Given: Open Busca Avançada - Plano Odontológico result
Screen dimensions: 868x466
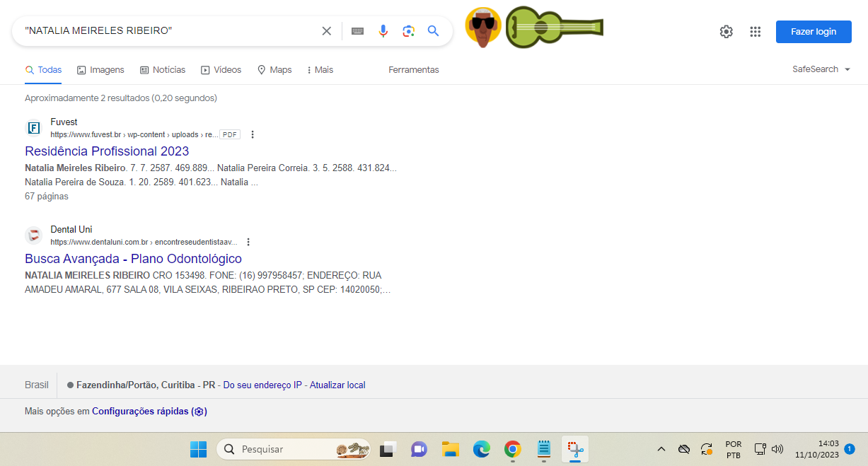Looking at the screenshot, I should point(133,259).
